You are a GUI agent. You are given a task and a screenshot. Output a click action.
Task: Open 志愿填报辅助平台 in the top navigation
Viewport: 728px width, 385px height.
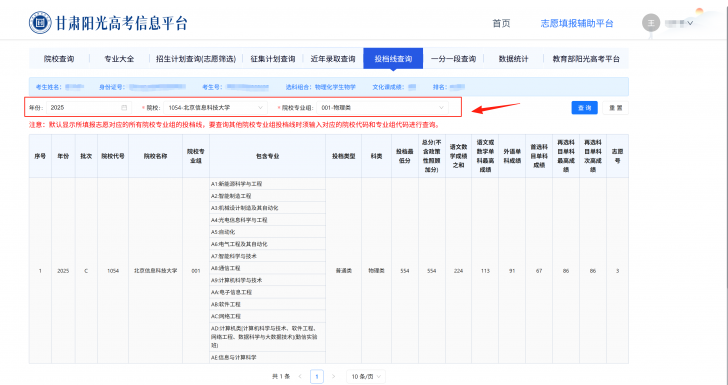[x=577, y=23]
